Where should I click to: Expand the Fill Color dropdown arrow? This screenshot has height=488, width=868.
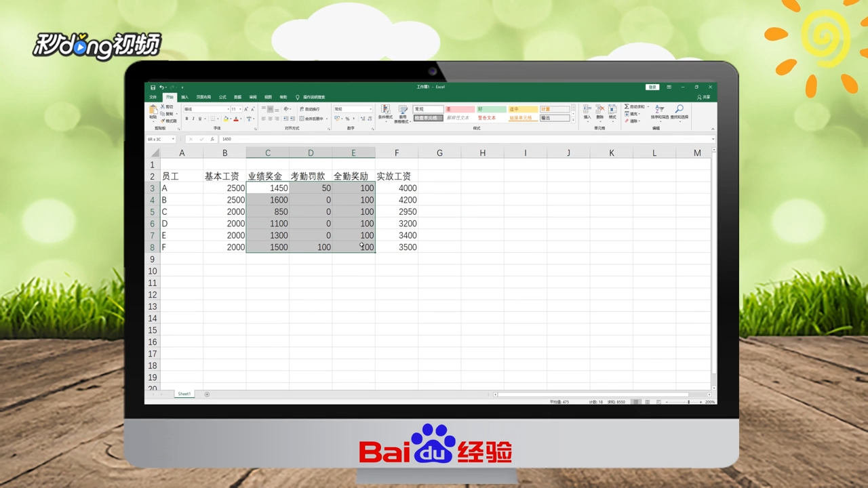(x=231, y=120)
